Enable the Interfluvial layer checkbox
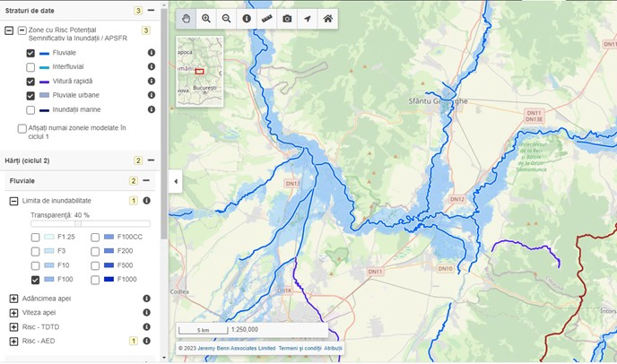 tap(31, 67)
